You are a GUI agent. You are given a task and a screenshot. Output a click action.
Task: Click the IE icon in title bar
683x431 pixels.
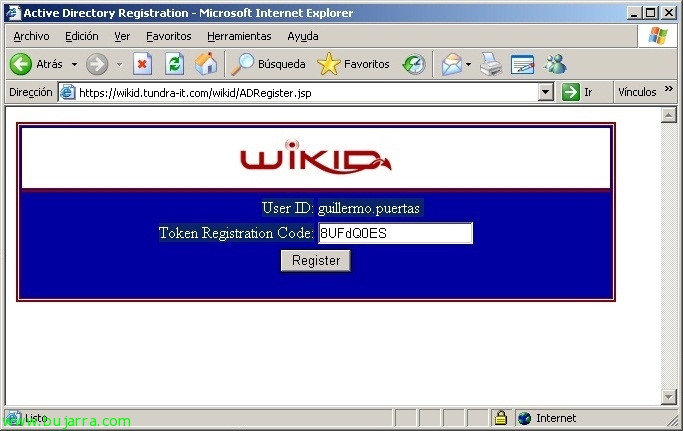pyautogui.click(x=13, y=13)
